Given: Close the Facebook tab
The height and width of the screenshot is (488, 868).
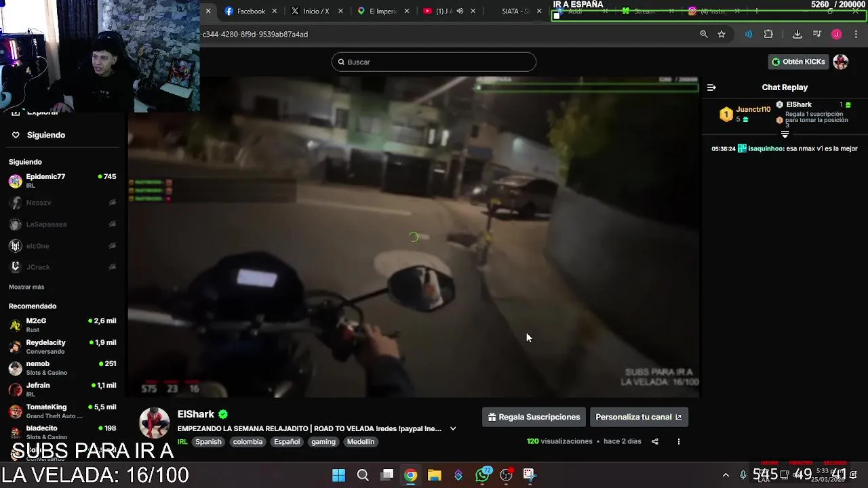Looking at the screenshot, I should 275,11.
